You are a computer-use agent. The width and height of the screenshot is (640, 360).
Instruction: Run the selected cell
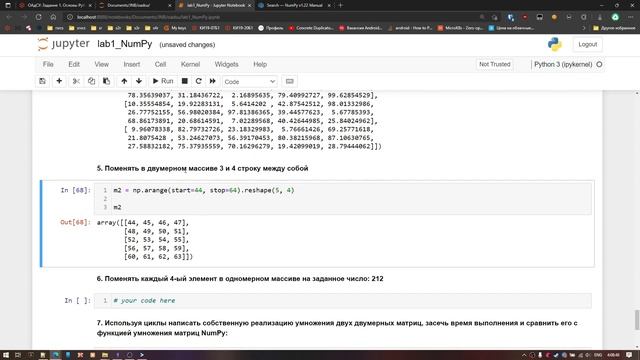click(x=163, y=81)
